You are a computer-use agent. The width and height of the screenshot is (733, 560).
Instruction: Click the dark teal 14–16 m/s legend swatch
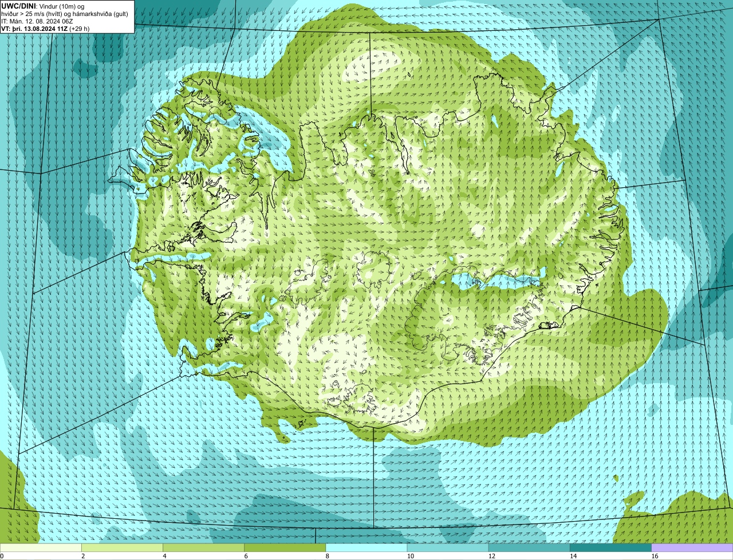pyautogui.click(x=611, y=548)
